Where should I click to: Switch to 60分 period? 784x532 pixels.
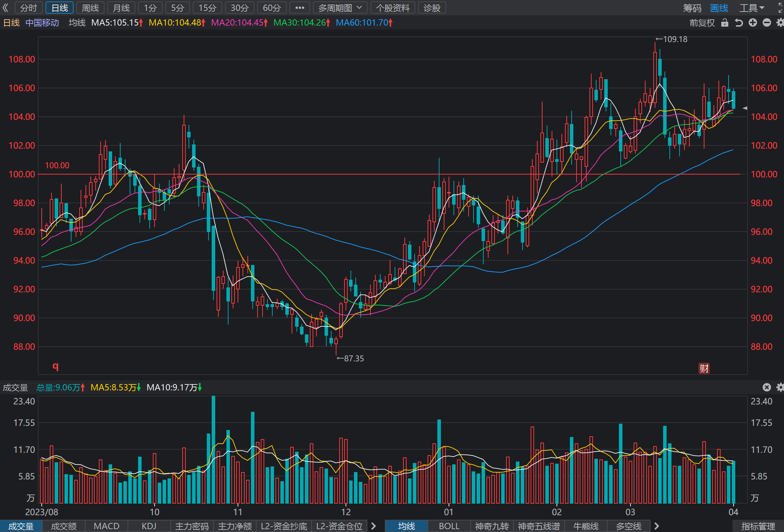coord(272,8)
